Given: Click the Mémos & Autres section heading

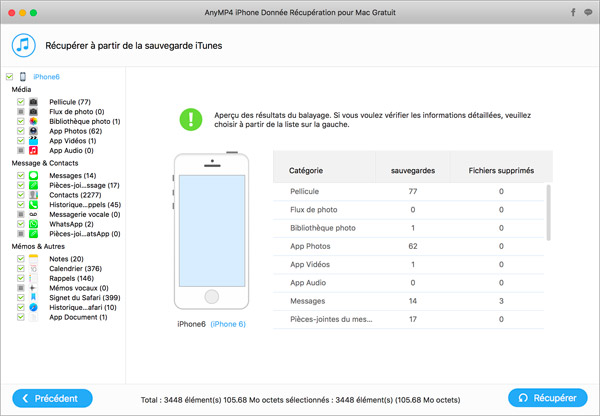Looking at the screenshot, I should click(x=38, y=246).
